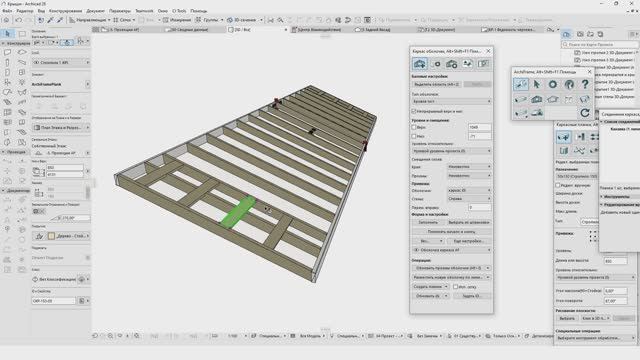Image resolution: width=640 pixels, height=360 pixels.
Task: Open the Файл menu
Action: point(7,11)
